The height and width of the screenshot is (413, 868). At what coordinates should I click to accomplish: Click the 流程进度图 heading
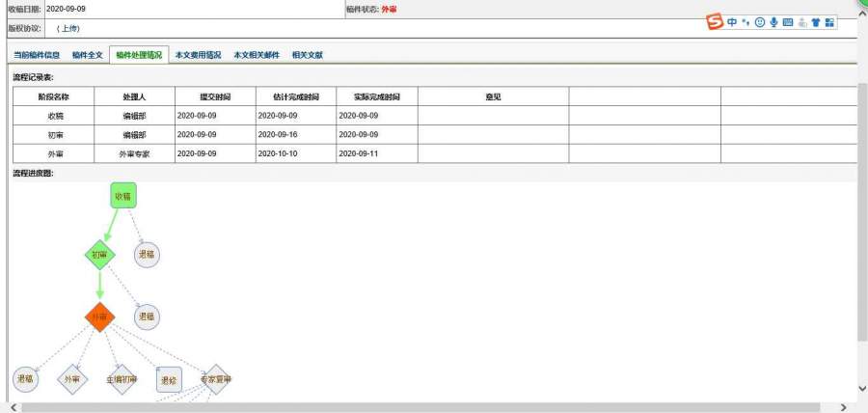[33, 174]
